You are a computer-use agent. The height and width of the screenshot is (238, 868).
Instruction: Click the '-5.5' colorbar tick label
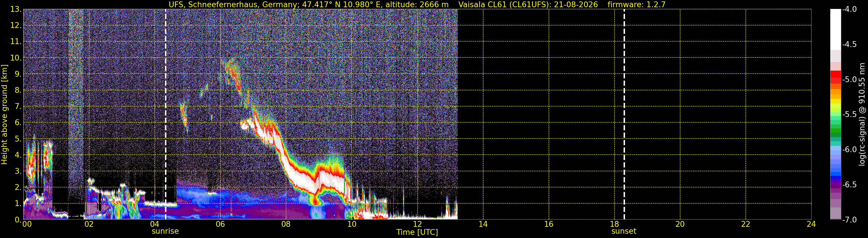click(x=849, y=115)
